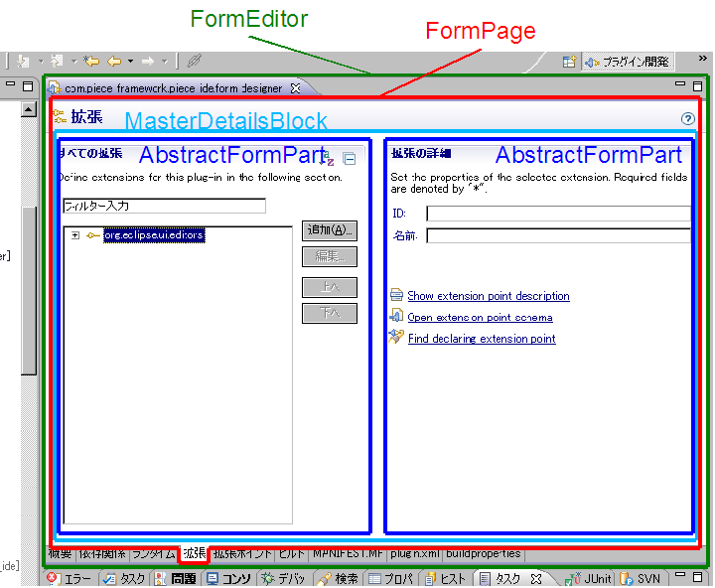This screenshot has height=588, width=715.
Task: Collapse all extensions with the minus icon
Action: 350,158
